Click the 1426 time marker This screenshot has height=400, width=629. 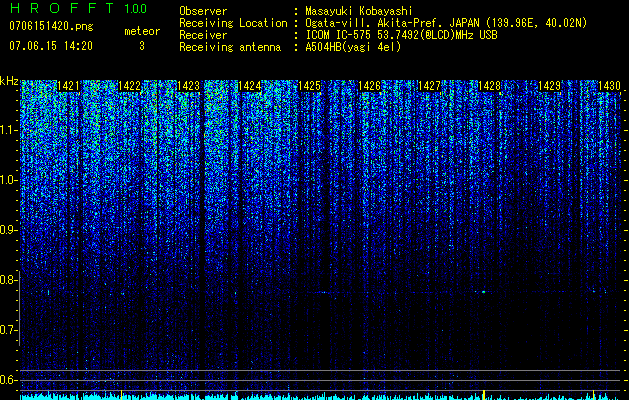coord(369,86)
